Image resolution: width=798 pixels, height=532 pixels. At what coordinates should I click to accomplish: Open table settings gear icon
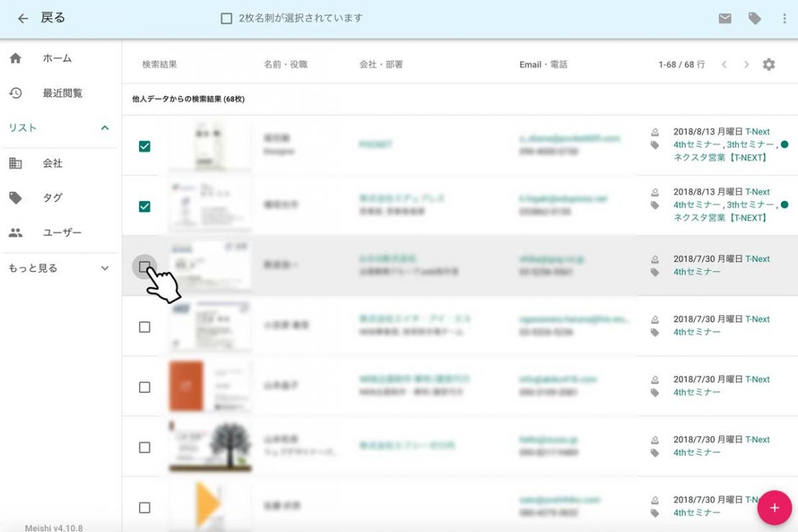click(x=768, y=65)
